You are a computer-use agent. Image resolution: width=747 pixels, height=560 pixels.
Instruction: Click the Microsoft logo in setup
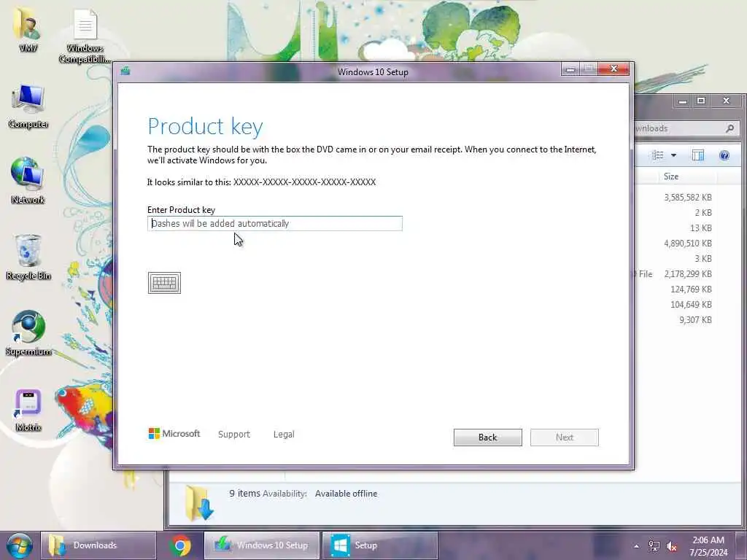pos(174,433)
